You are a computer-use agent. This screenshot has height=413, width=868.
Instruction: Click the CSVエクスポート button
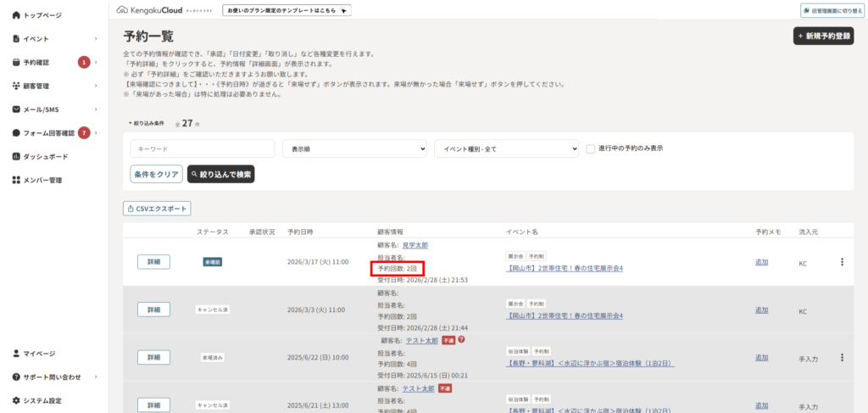[157, 209]
